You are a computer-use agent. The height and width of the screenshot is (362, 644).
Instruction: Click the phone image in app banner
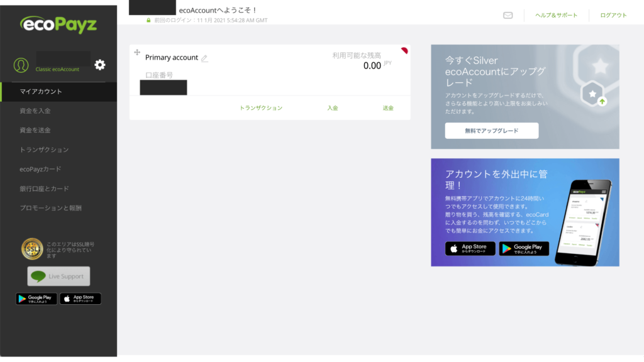[x=583, y=222]
